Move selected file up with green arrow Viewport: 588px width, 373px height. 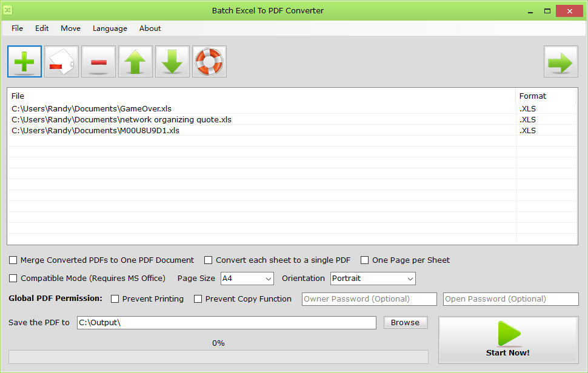[x=135, y=61]
